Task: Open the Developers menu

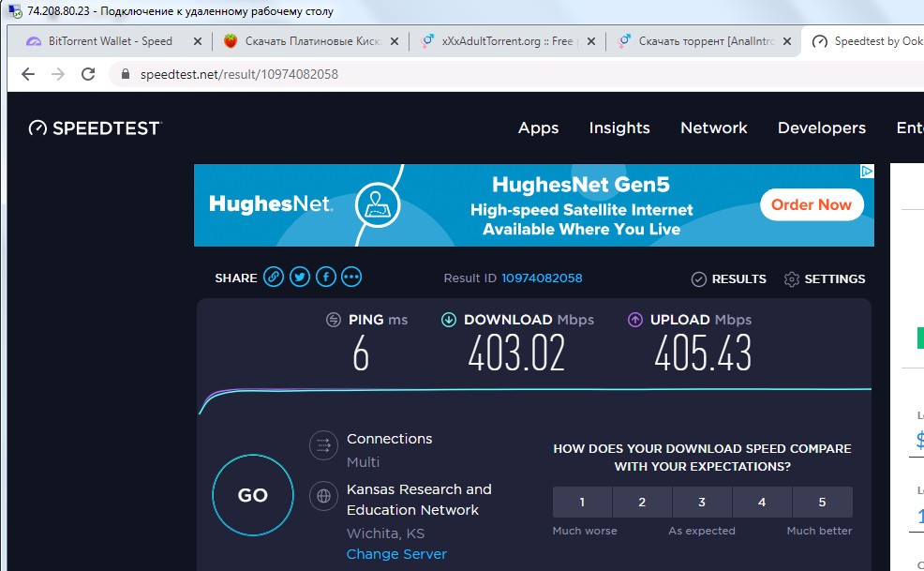Action: click(822, 128)
